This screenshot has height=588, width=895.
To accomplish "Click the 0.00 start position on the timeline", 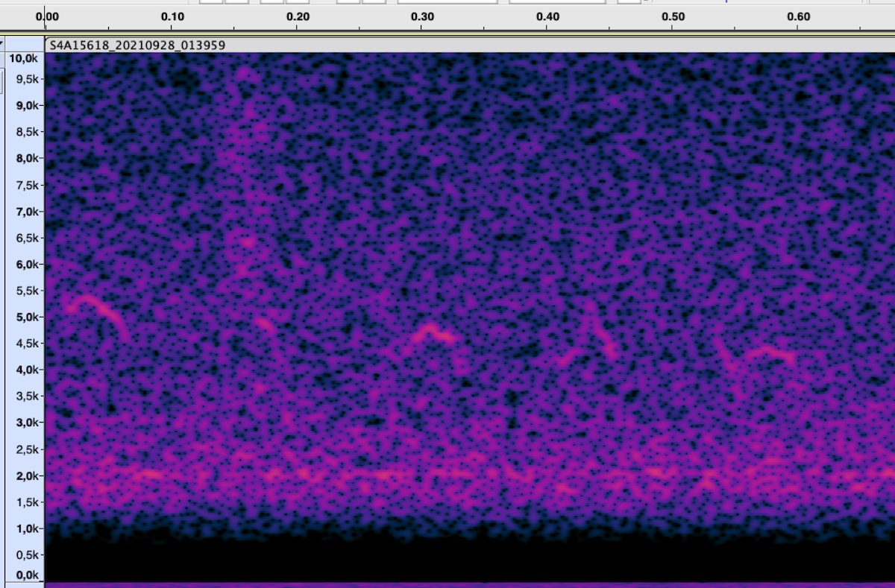I will pos(47,16).
